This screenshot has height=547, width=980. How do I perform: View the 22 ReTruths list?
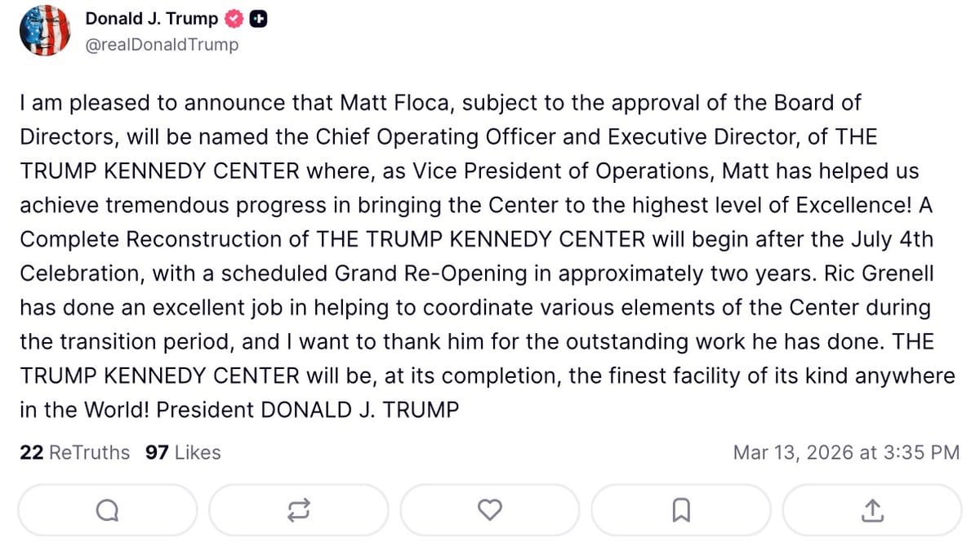point(74,452)
